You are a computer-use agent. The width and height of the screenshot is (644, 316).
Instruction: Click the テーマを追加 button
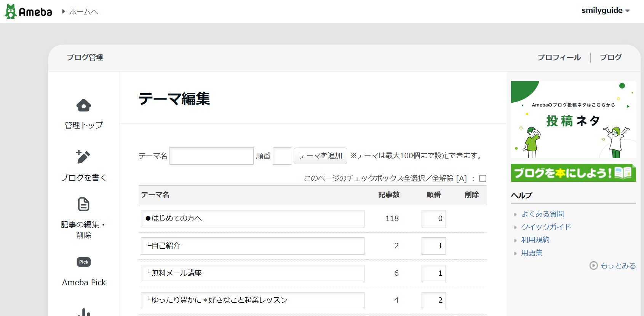(320, 156)
